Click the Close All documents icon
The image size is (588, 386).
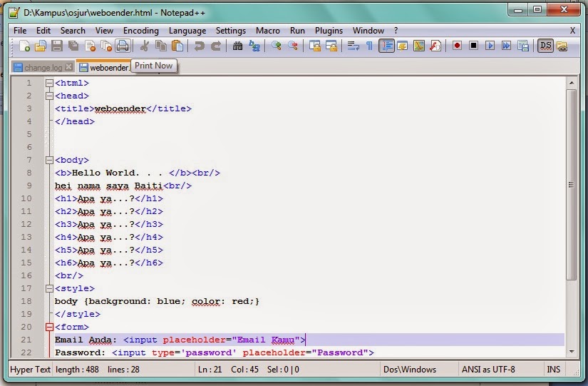(106, 46)
